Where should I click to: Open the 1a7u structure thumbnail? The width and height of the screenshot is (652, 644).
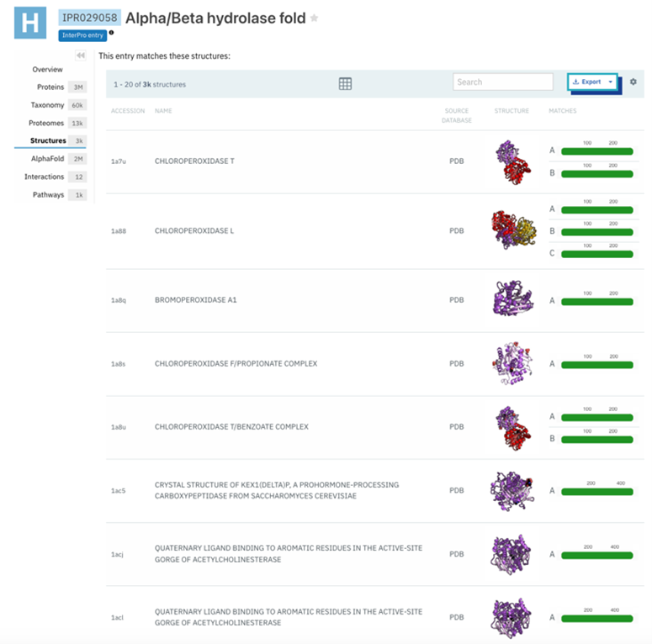point(509,161)
